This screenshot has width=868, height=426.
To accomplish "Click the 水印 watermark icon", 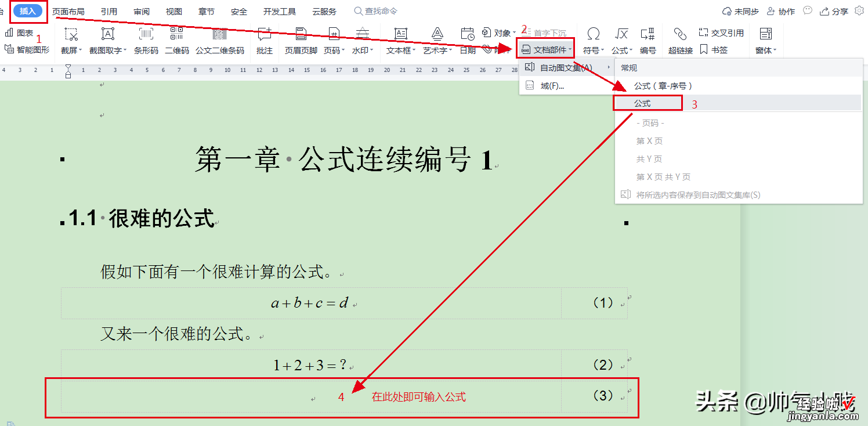I will [x=363, y=34].
